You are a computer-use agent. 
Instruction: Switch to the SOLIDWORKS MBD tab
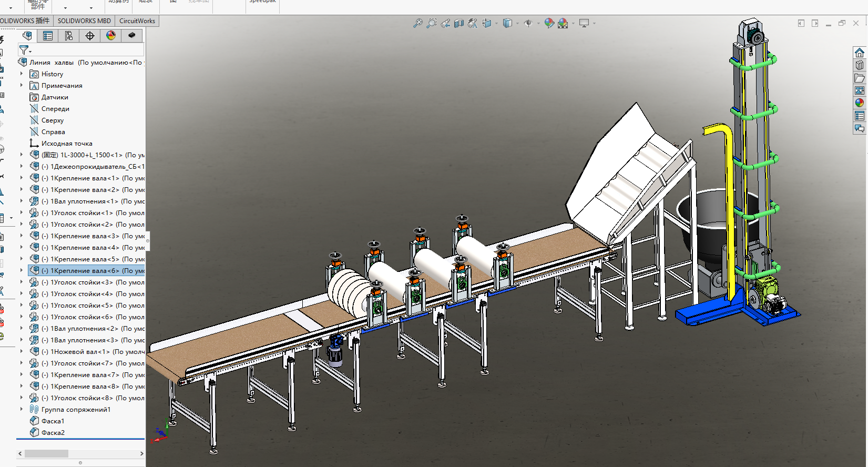pyautogui.click(x=84, y=21)
